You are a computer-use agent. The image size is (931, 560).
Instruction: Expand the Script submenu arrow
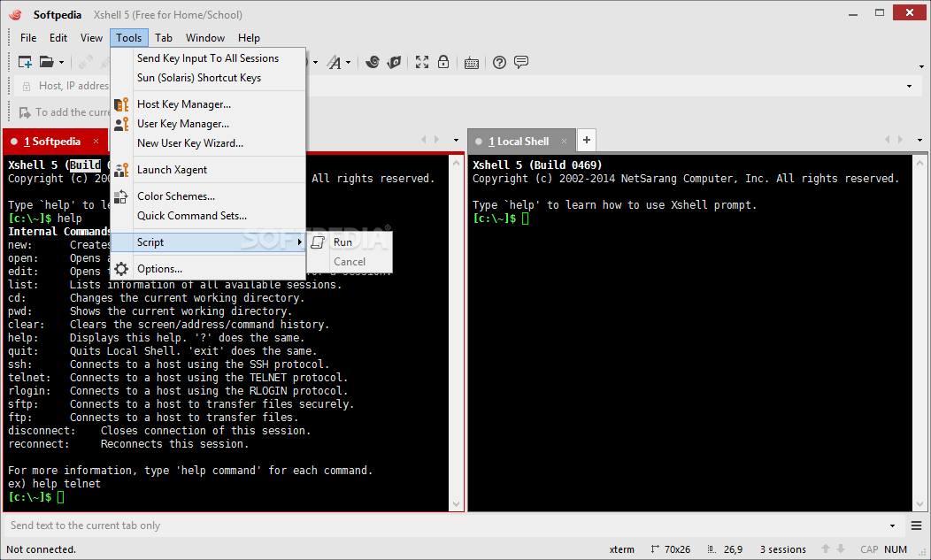[x=300, y=242]
